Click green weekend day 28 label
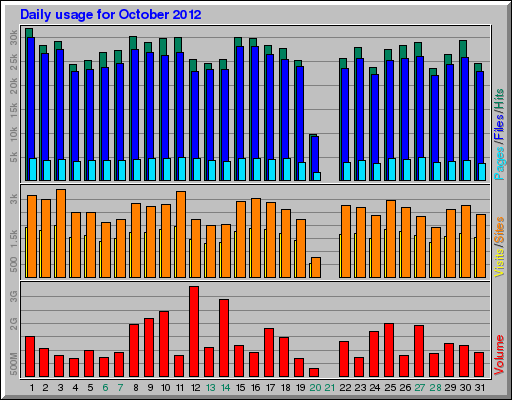 [x=435, y=388]
